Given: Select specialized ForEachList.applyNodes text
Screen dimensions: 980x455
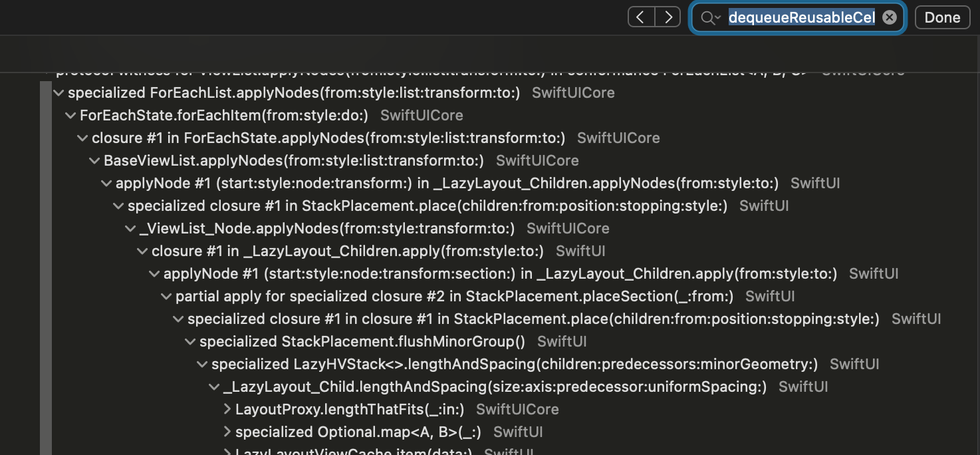Looking at the screenshot, I should 294,93.
